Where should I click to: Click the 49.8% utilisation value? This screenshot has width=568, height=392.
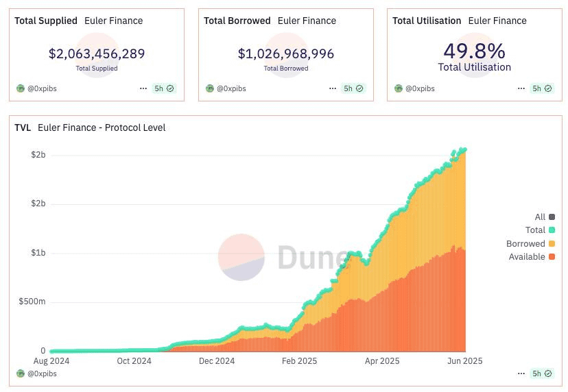[475, 51]
